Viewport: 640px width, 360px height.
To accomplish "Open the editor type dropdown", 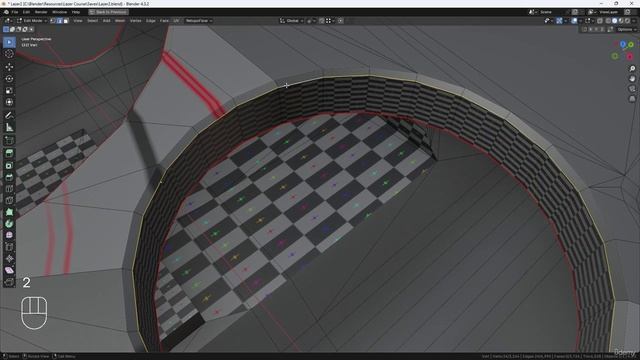I will (8, 21).
